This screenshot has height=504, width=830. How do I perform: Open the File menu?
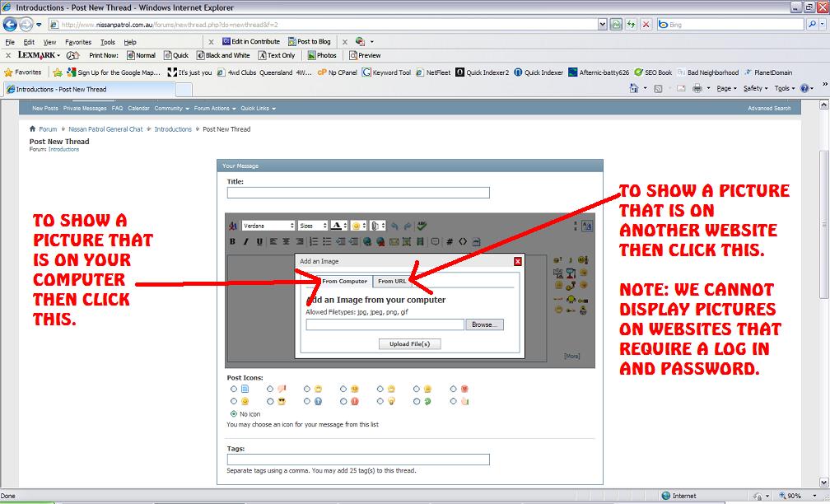pyautogui.click(x=10, y=42)
